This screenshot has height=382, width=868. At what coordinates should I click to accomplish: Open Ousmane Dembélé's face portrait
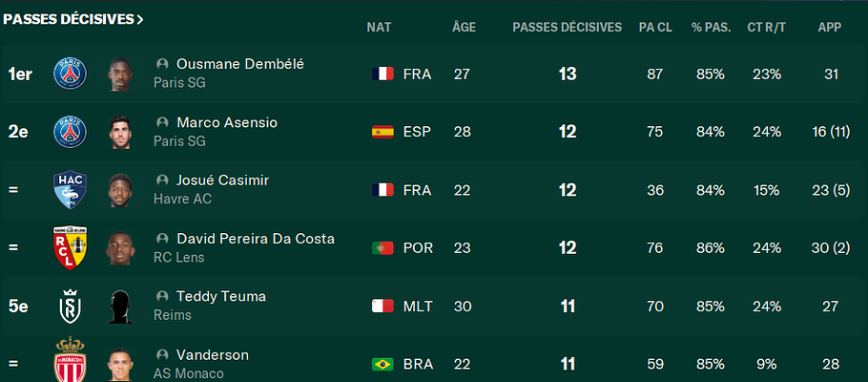pos(119,74)
